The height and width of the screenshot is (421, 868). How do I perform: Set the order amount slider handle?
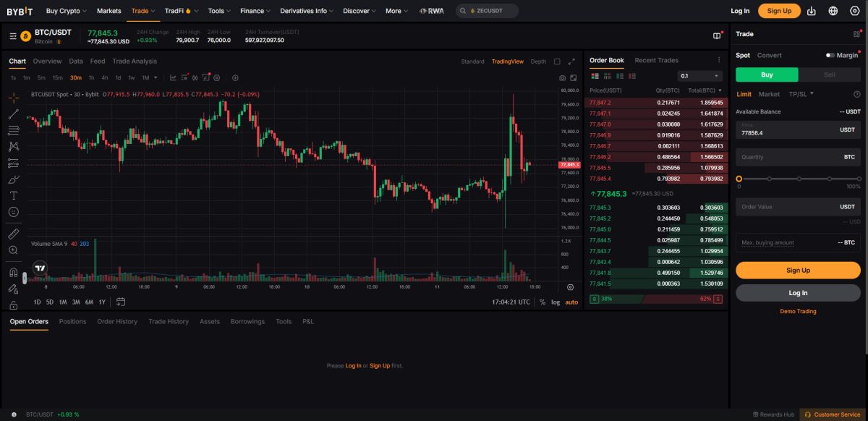(x=739, y=178)
